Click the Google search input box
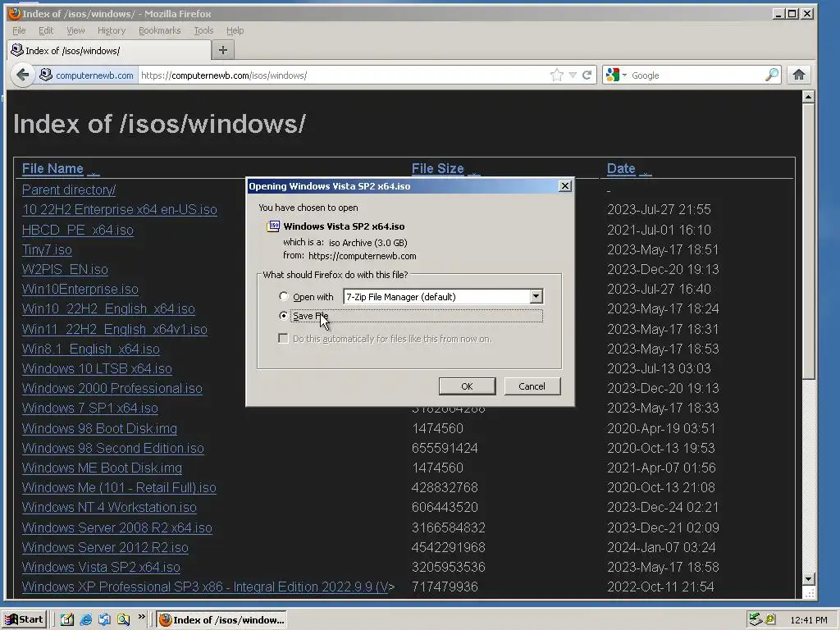This screenshot has height=630, width=840. (696, 75)
